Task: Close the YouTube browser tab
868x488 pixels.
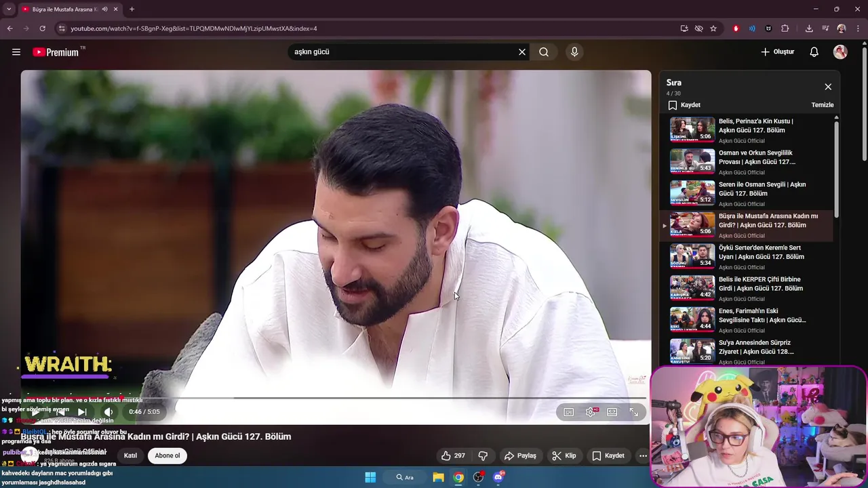Action: click(116, 9)
